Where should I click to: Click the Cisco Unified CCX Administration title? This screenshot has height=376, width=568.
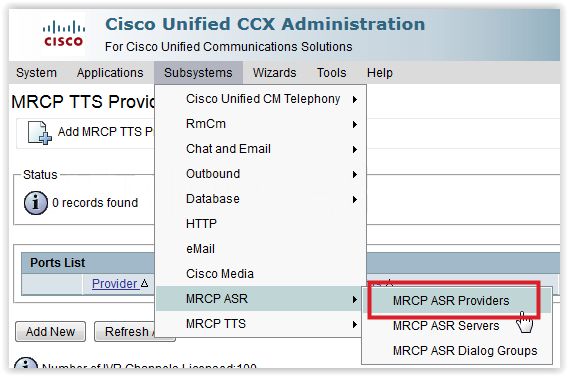click(x=265, y=24)
